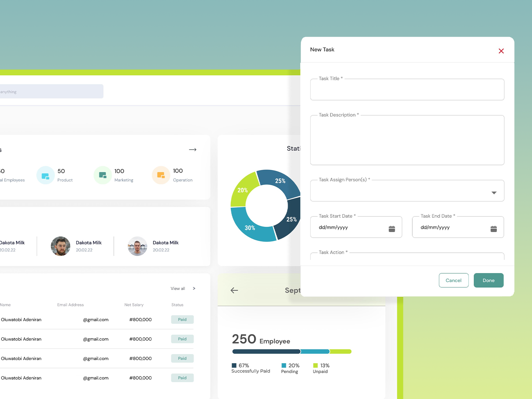Viewport: 532px width, 399px height.
Task: Close the New Task dialog
Action: point(501,51)
